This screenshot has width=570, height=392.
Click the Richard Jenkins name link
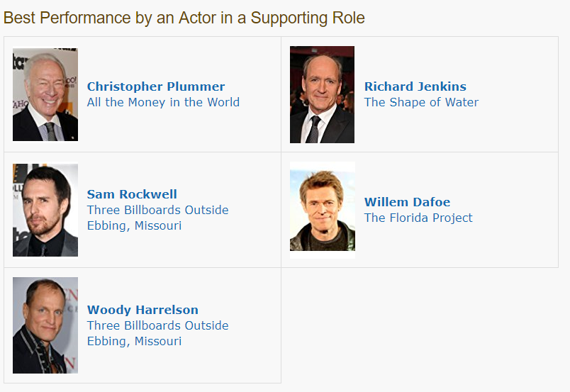point(415,86)
